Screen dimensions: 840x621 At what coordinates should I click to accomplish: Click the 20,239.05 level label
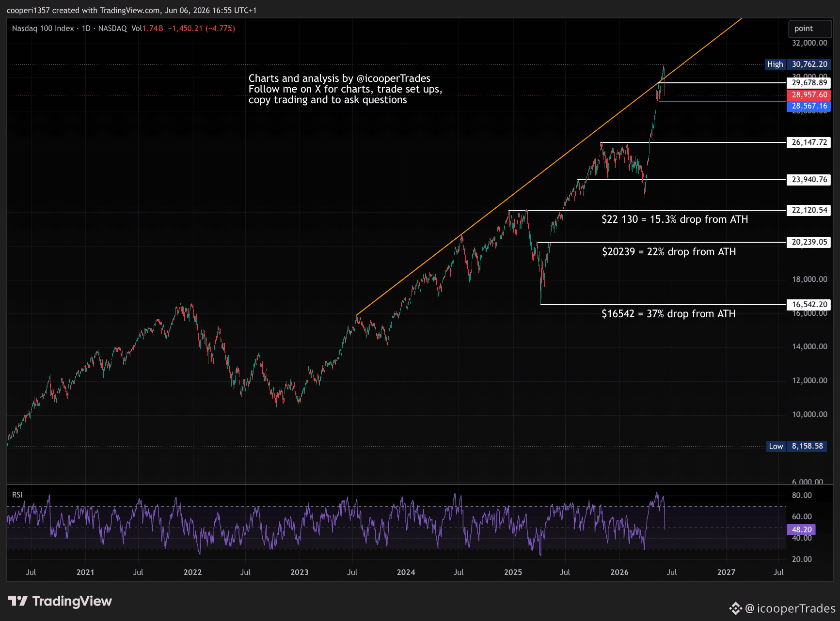point(809,242)
